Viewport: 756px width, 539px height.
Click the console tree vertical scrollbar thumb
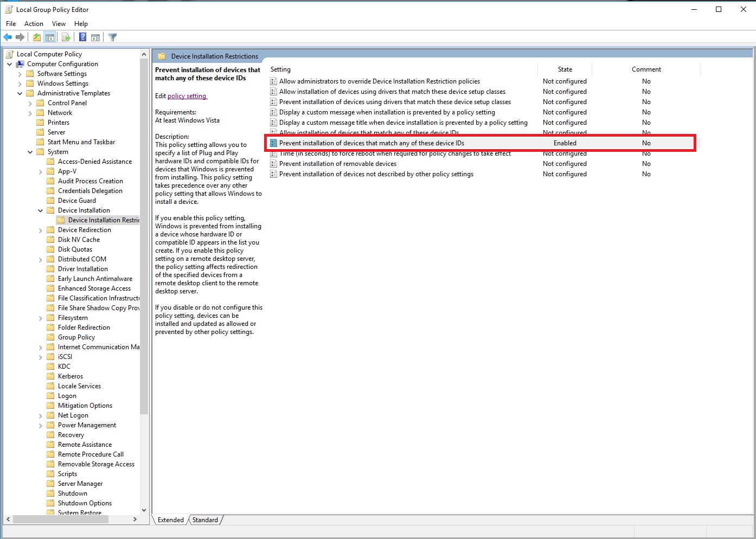[144, 236]
